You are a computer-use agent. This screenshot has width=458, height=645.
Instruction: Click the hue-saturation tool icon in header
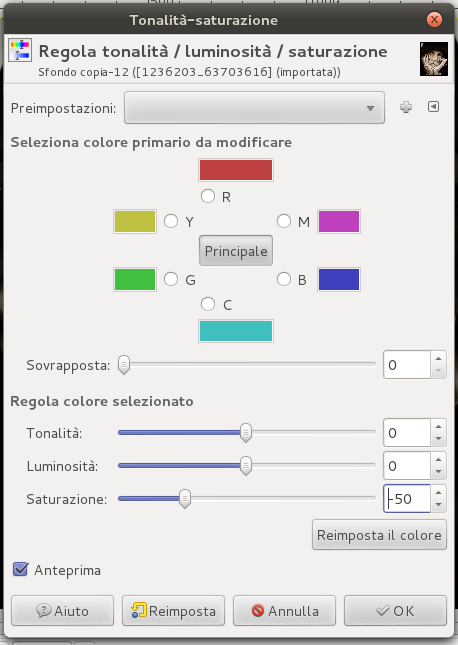(20, 50)
